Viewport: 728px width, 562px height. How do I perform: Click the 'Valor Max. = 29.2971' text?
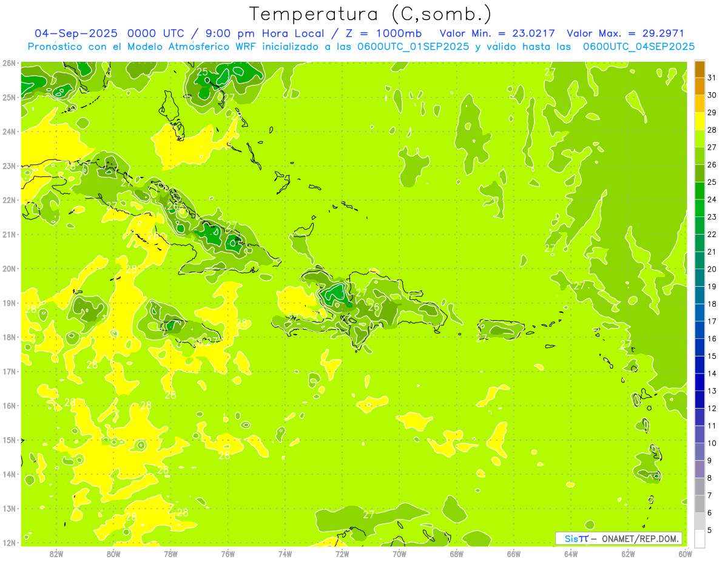(x=625, y=33)
